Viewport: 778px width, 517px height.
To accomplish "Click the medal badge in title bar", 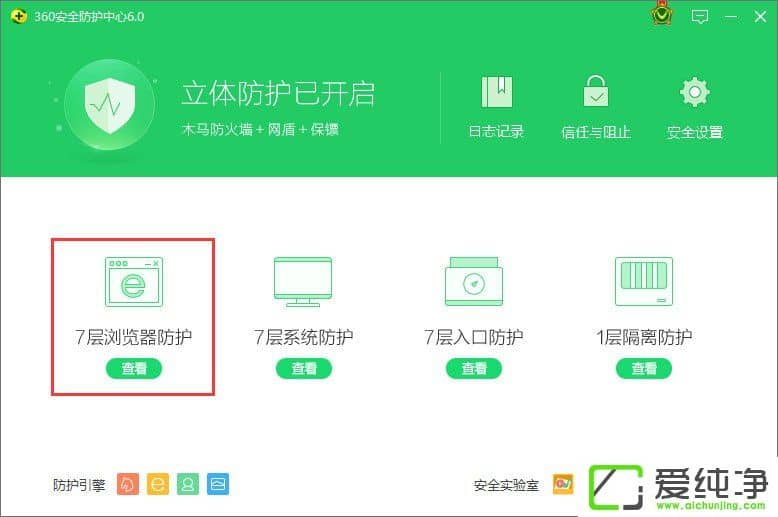I will point(661,15).
